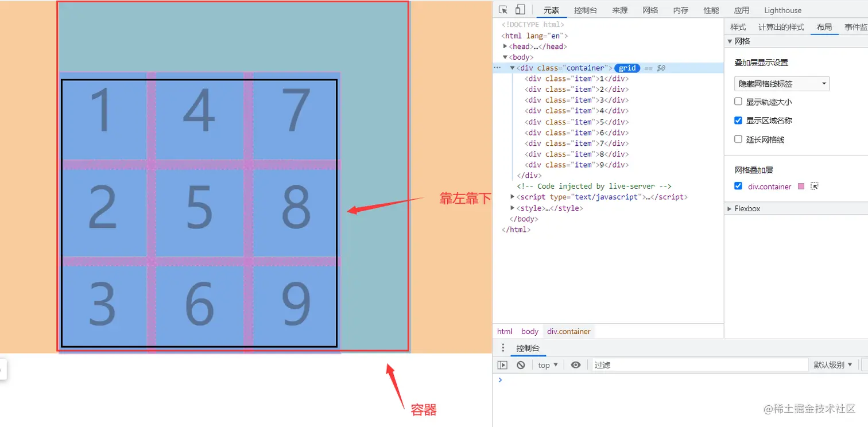Select the item div containing 3
The image size is (868, 427).
pos(577,100)
